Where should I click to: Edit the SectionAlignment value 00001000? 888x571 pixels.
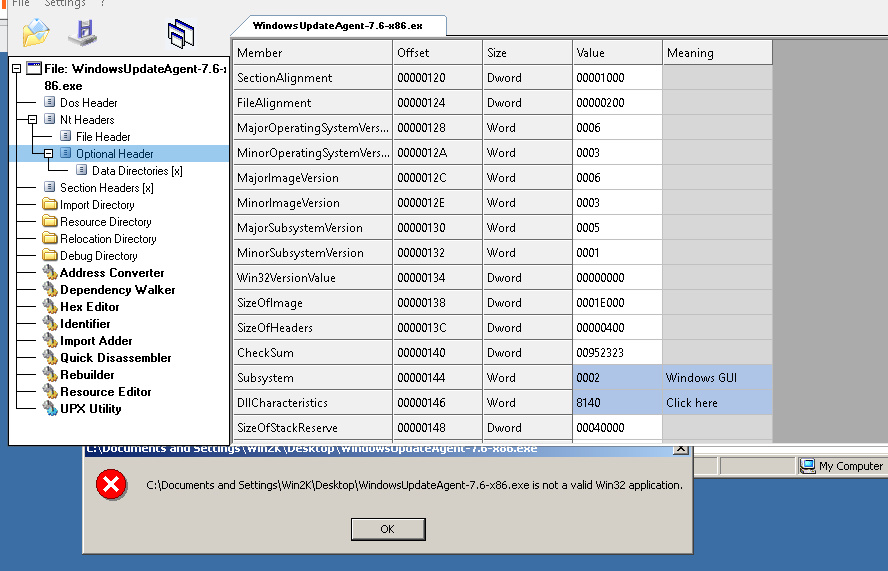pyautogui.click(x=617, y=78)
